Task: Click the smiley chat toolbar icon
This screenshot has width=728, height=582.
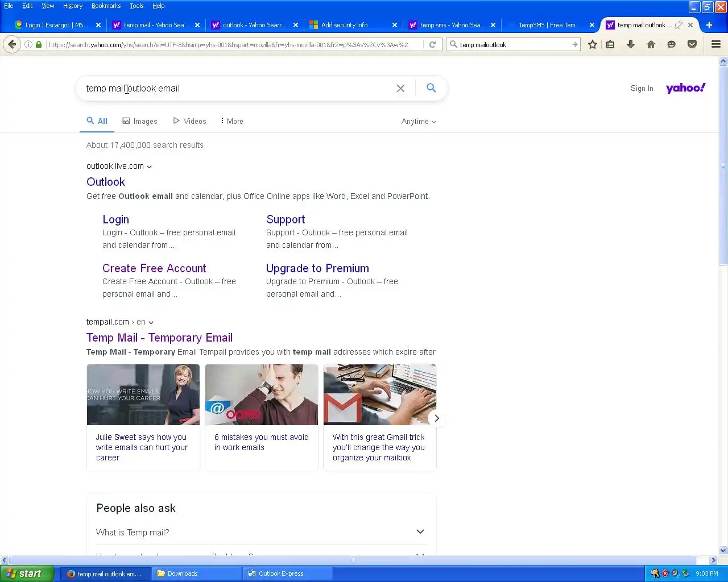Action: coord(672,44)
